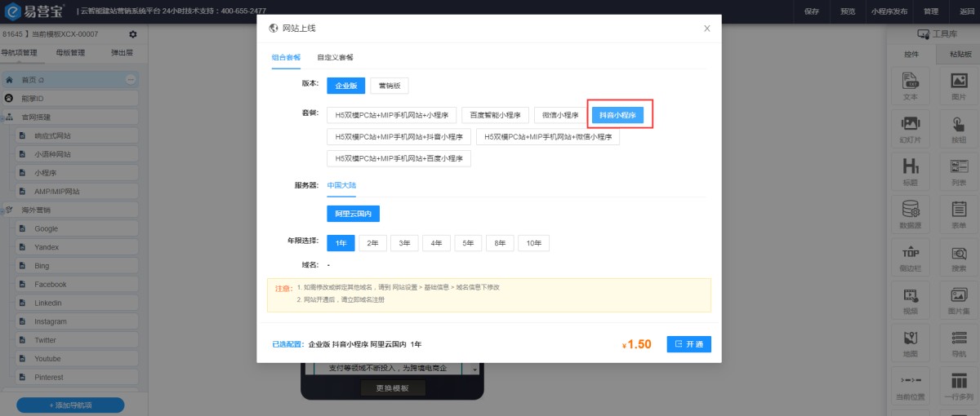Switch to the 组合套餐 tab
Viewport: 980px width, 416px height.
[286, 57]
